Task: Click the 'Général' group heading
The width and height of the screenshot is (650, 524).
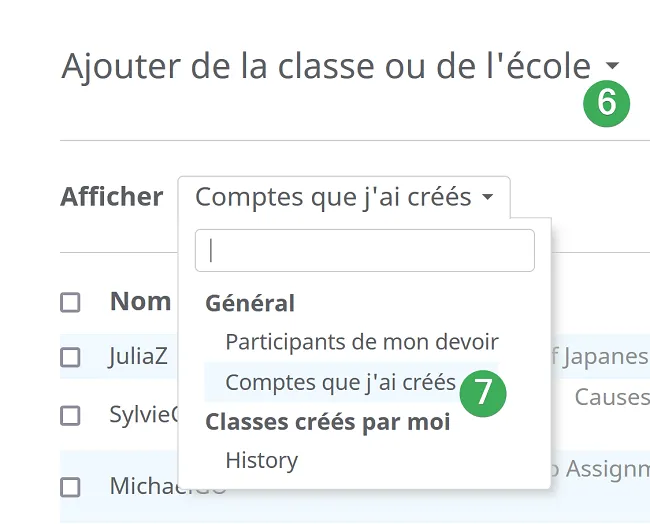Action: [x=250, y=303]
